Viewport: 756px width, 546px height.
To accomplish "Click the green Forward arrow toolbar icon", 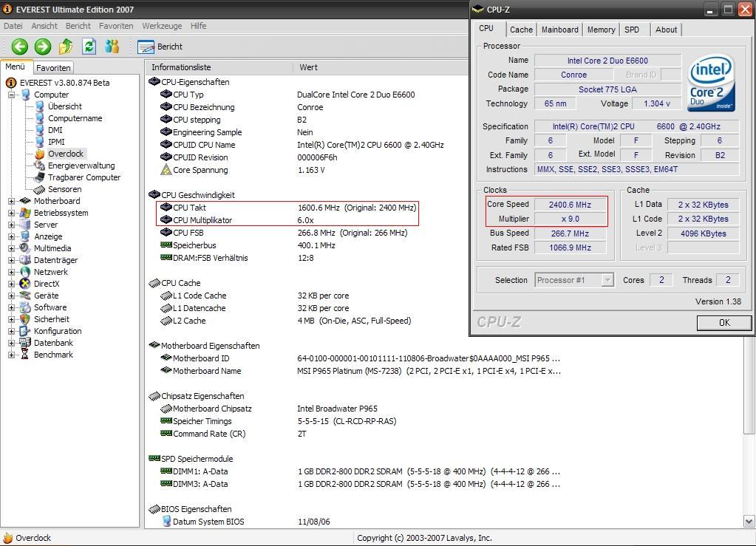I will click(x=43, y=47).
